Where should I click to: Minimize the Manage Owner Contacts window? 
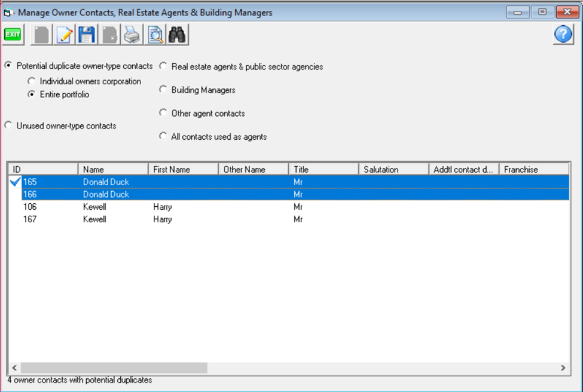(x=517, y=13)
